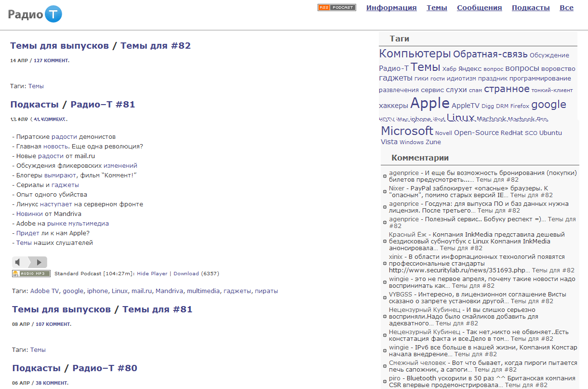Open the RSS Podcast feed badge
The image size is (588, 389).
pyautogui.click(x=336, y=7)
